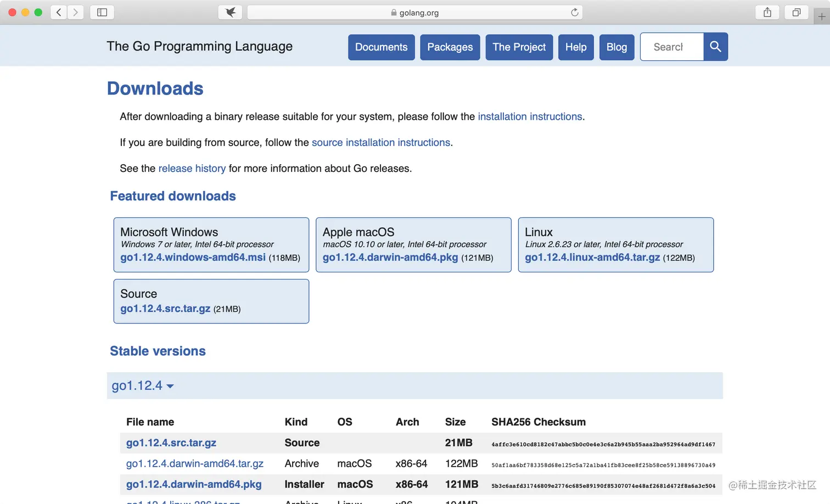Go forward with Safari's forward arrow
Image resolution: width=830 pixels, height=504 pixels.
point(76,12)
